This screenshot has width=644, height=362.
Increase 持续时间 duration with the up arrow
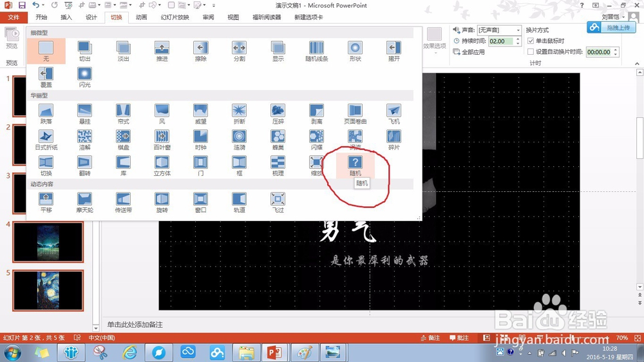coord(518,39)
